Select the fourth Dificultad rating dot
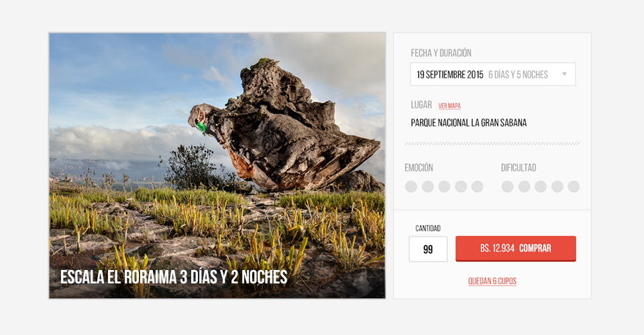The height and width of the screenshot is (335, 644). 557,186
